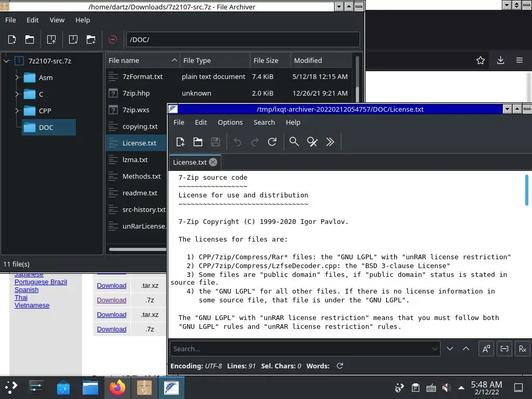The image size is (532, 399).
Task: Open browser downloads arrow icon
Action: (500, 60)
